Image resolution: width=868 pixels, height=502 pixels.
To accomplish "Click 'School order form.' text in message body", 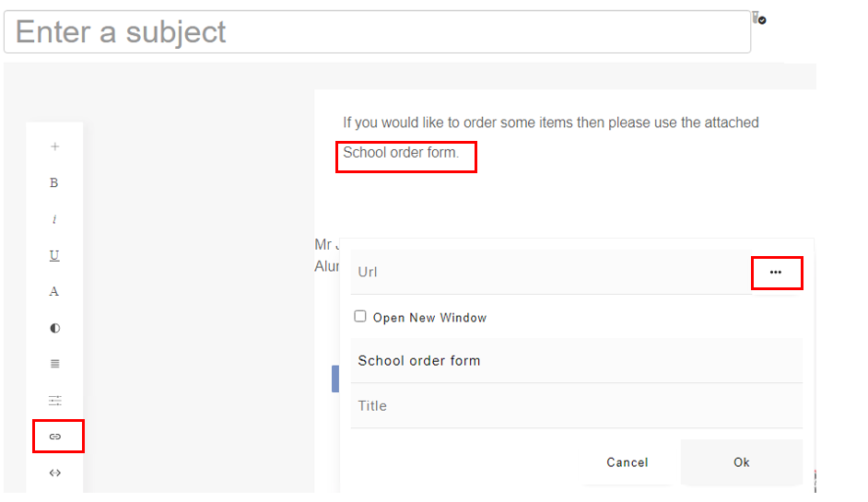I will (401, 153).
